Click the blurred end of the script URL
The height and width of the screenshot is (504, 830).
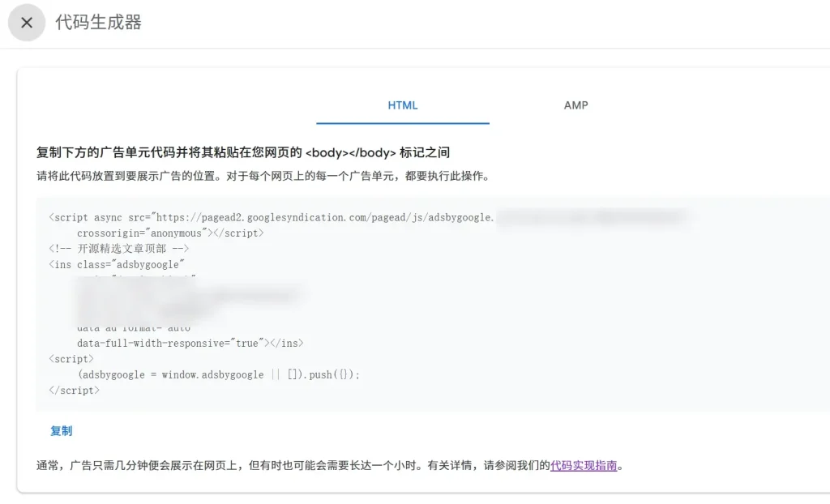point(592,217)
